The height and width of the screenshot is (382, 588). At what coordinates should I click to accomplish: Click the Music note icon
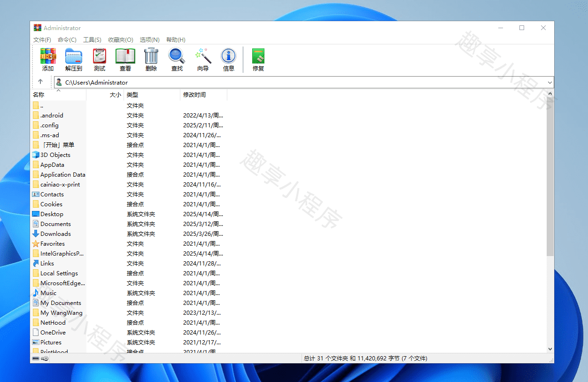(36, 293)
